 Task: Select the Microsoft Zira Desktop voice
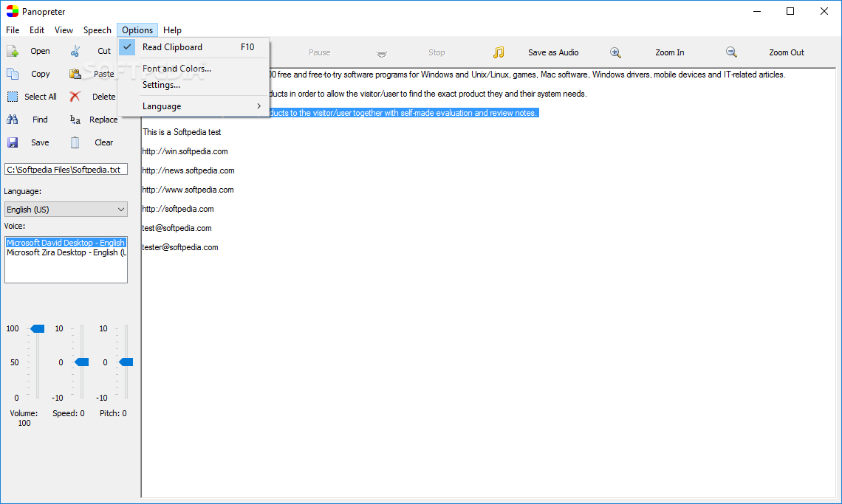click(66, 252)
